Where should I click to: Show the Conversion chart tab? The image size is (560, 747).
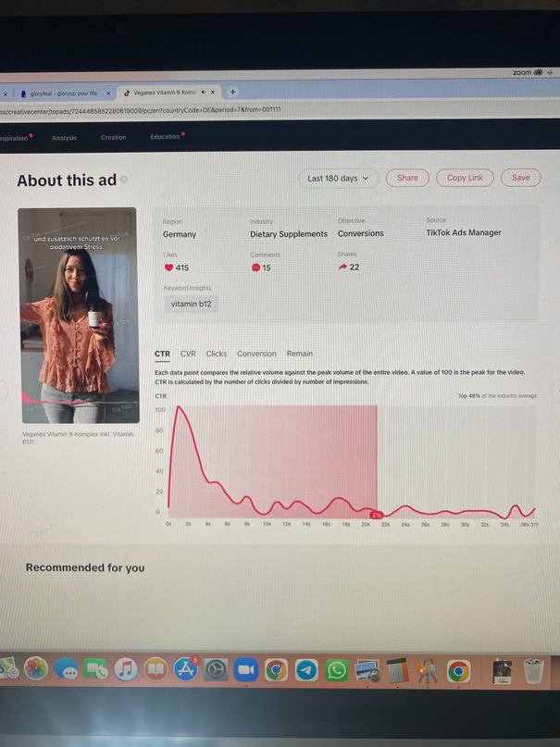[x=256, y=354]
